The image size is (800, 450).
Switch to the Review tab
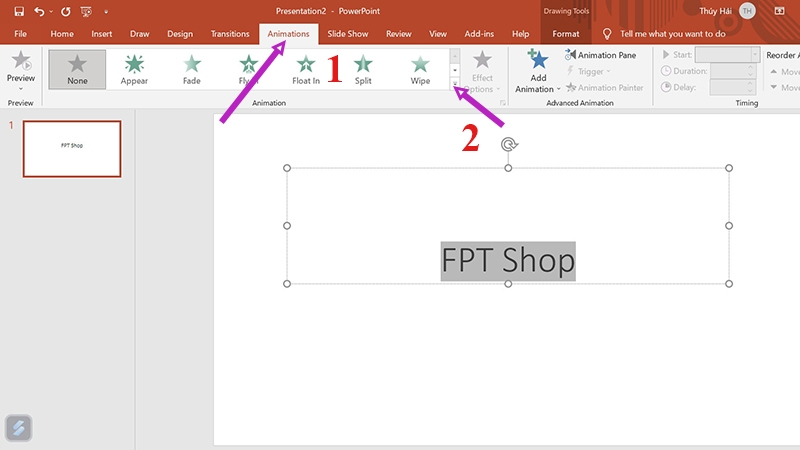click(x=398, y=34)
